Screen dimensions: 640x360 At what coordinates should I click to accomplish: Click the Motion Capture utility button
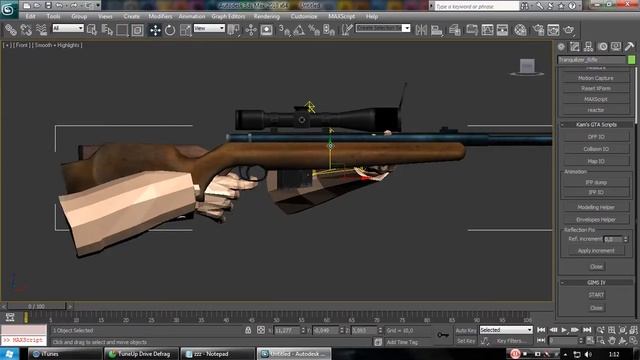pyautogui.click(x=596, y=78)
